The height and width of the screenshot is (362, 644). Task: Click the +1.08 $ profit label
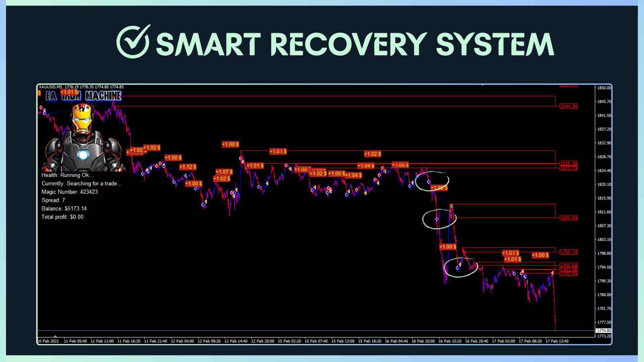pos(439,188)
